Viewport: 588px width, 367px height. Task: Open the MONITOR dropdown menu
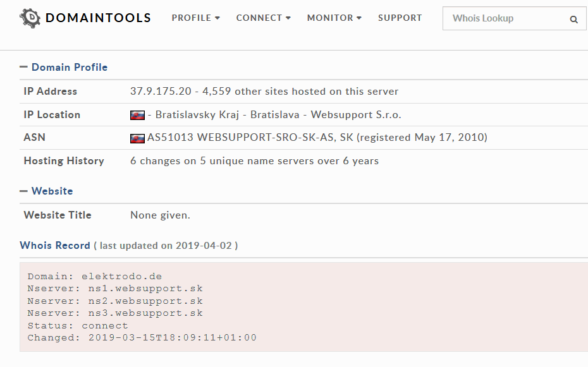334,18
